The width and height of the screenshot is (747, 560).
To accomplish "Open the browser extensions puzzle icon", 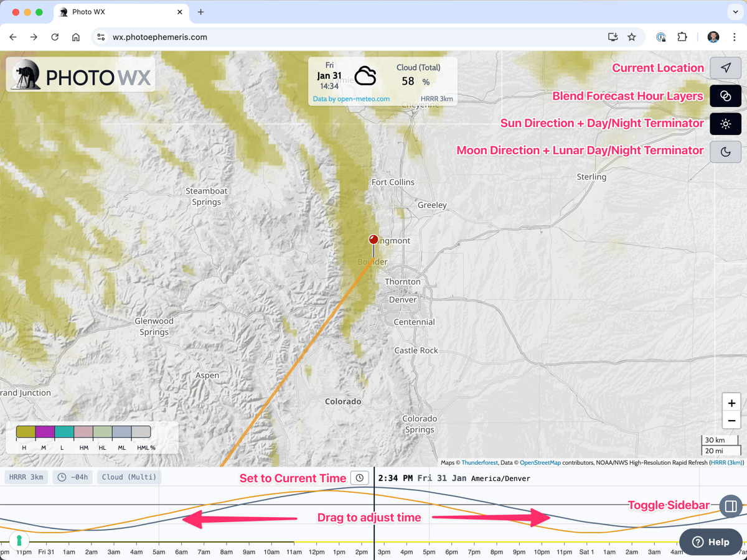I will (x=682, y=37).
